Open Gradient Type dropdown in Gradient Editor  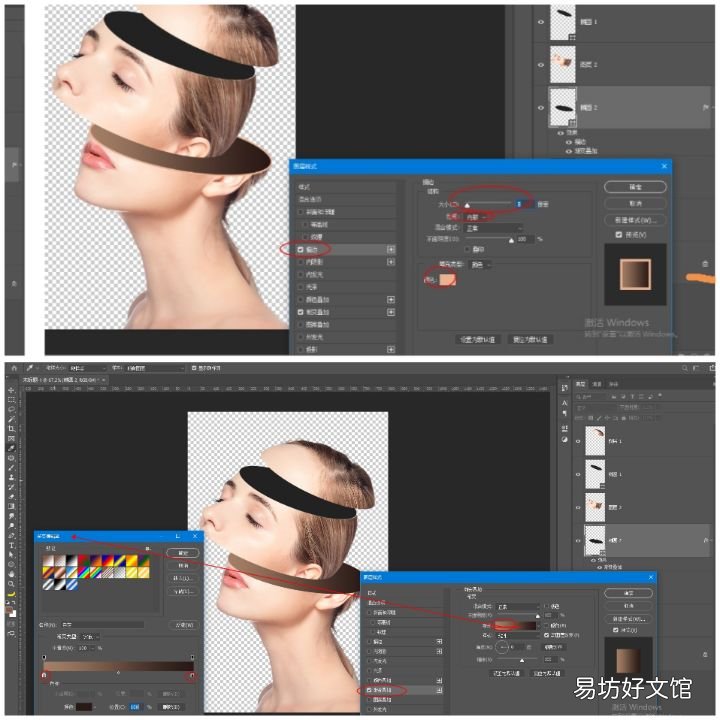pyautogui.click(x=90, y=637)
